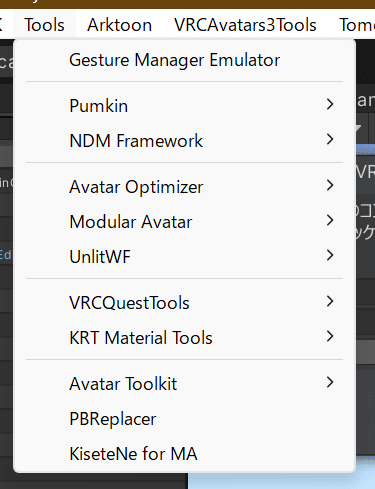The height and width of the screenshot is (489, 375).
Task: Expand arrow next to Modular Avatar
Action: pyautogui.click(x=330, y=220)
